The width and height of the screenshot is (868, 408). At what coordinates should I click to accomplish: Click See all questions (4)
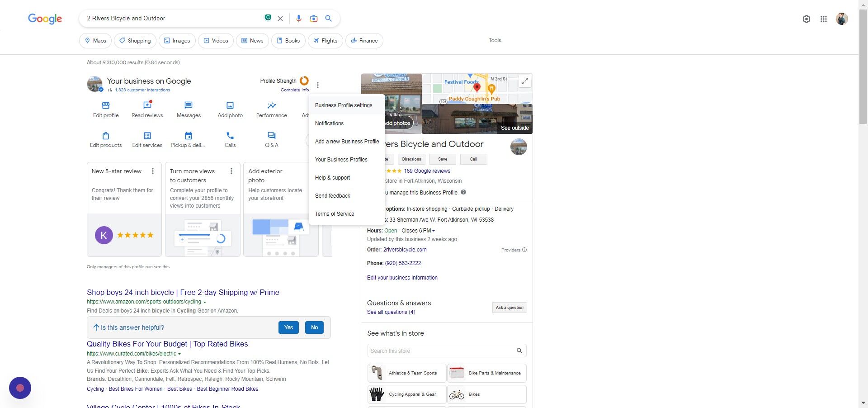coord(391,312)
